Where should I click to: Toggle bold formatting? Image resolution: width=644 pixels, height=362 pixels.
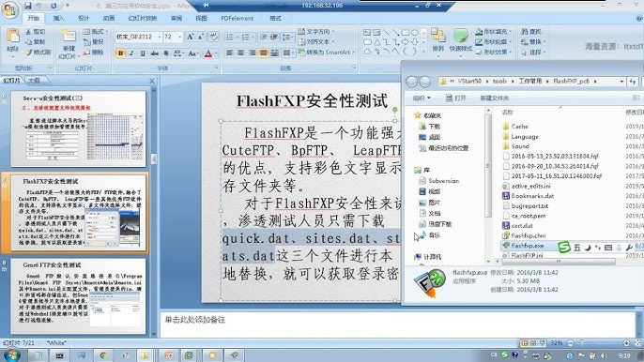(121, 53)
